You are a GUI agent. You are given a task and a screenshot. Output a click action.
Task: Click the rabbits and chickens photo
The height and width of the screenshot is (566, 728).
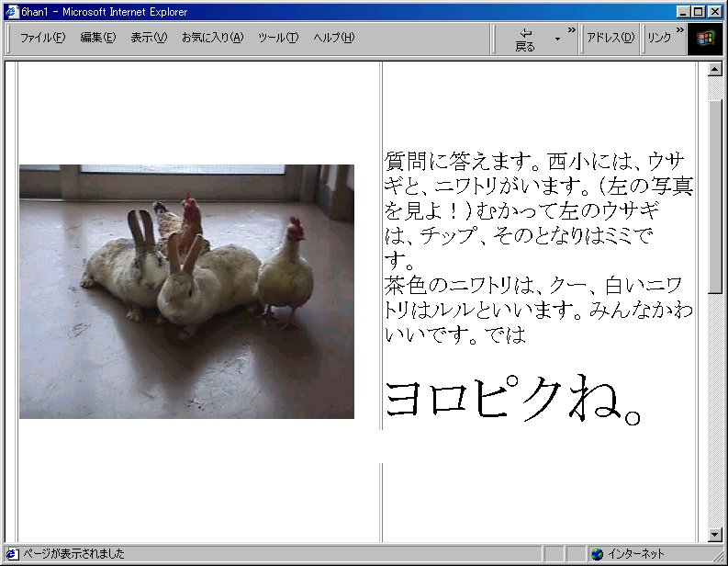(x=186, y=291)
